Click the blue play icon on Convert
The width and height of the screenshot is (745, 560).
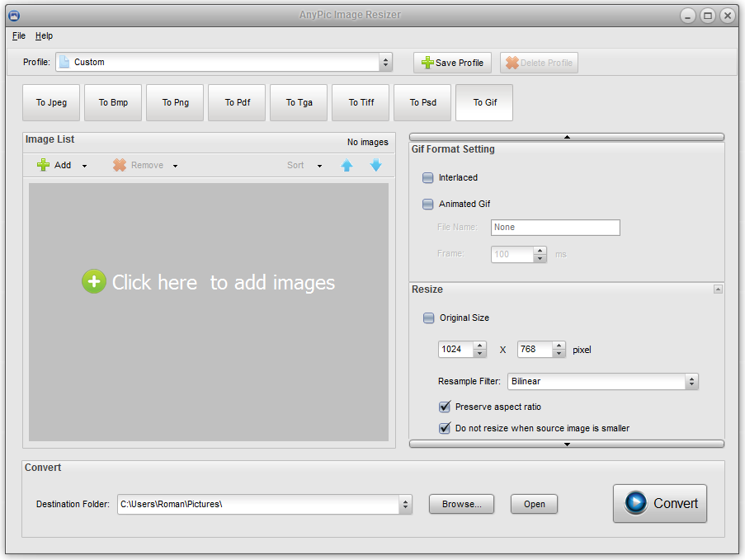coord(636,502)
